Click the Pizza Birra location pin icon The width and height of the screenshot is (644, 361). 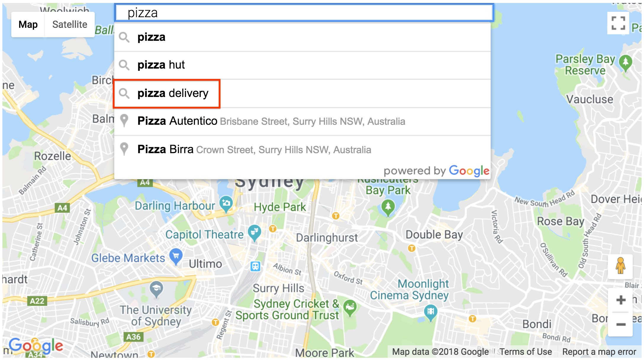[x=125, y=149]
